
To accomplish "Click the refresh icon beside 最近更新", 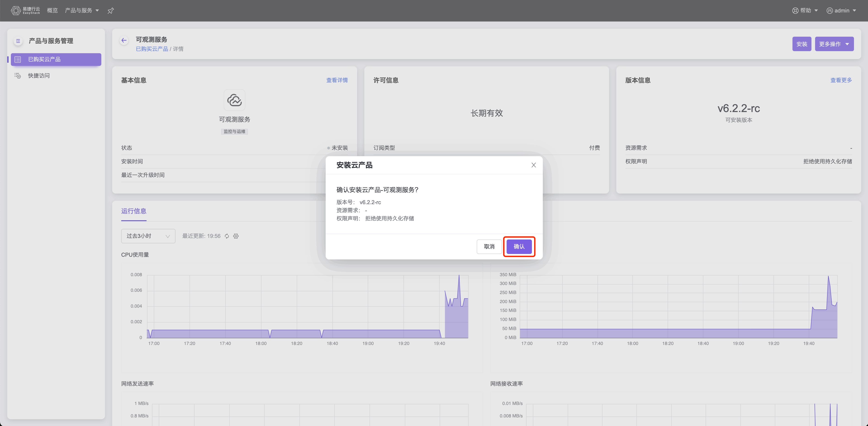I will (227, 236).
